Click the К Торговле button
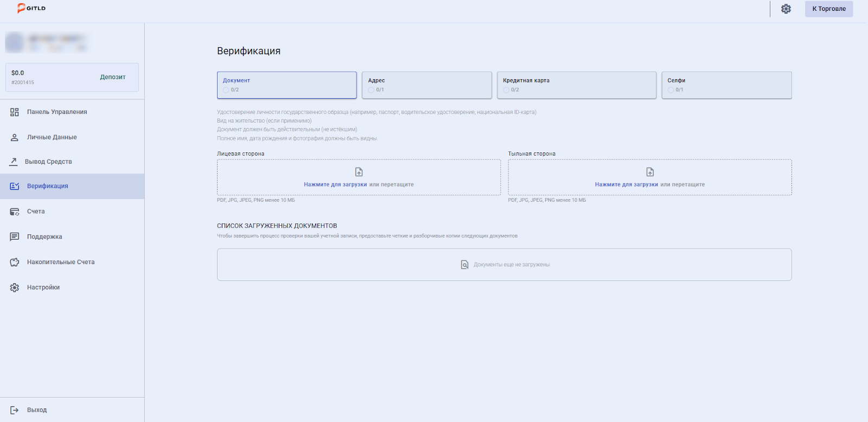Viewport: 868px width, 422px height. pos(828,9)
